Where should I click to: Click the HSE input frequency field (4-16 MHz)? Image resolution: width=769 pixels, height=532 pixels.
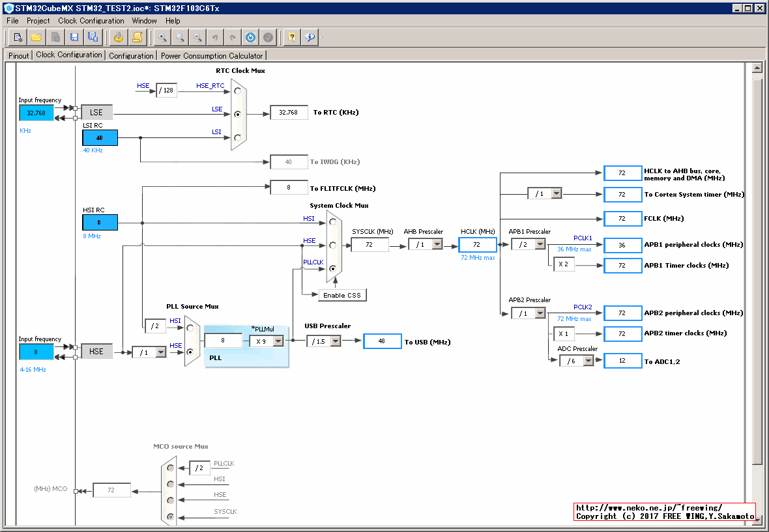tap(36, 352)
